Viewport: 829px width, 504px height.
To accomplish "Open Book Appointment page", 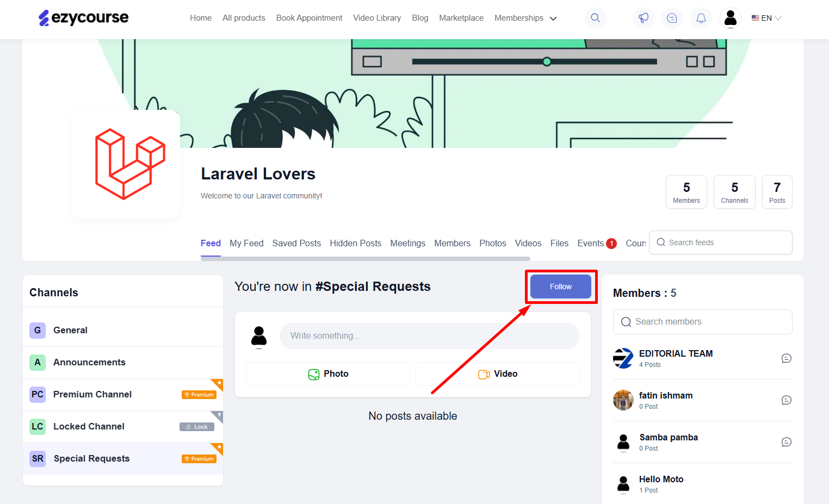I will pyautogui.click(x=309, y=18).
